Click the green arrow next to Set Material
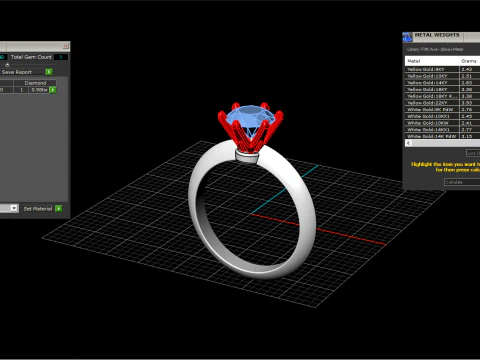Viewport: 480px width, 360px height. coord(59,209)
